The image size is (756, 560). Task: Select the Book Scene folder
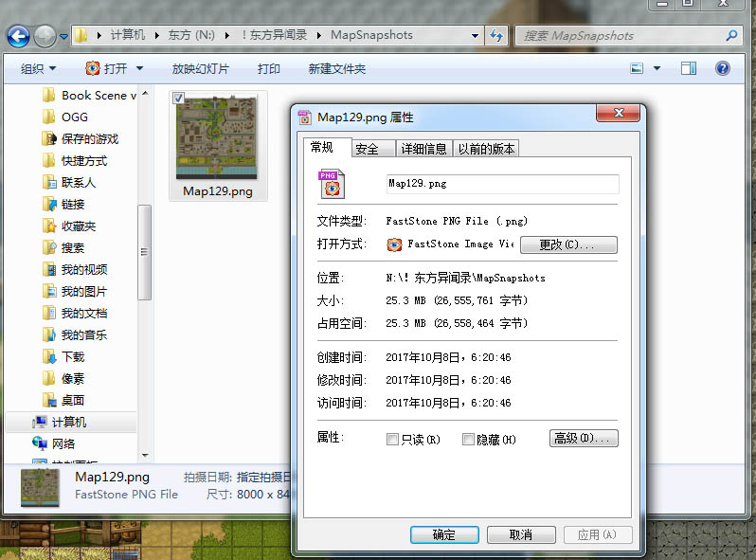pos(89,96)
